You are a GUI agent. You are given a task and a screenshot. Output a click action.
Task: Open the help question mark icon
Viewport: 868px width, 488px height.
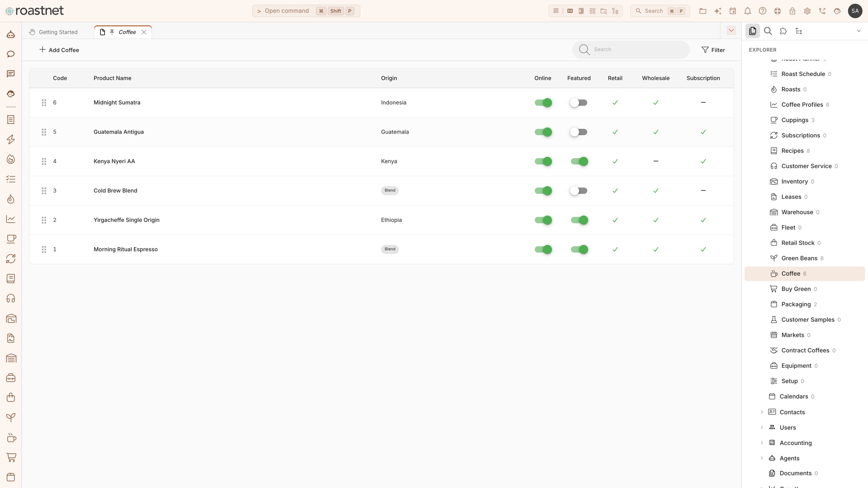[762, 11]
